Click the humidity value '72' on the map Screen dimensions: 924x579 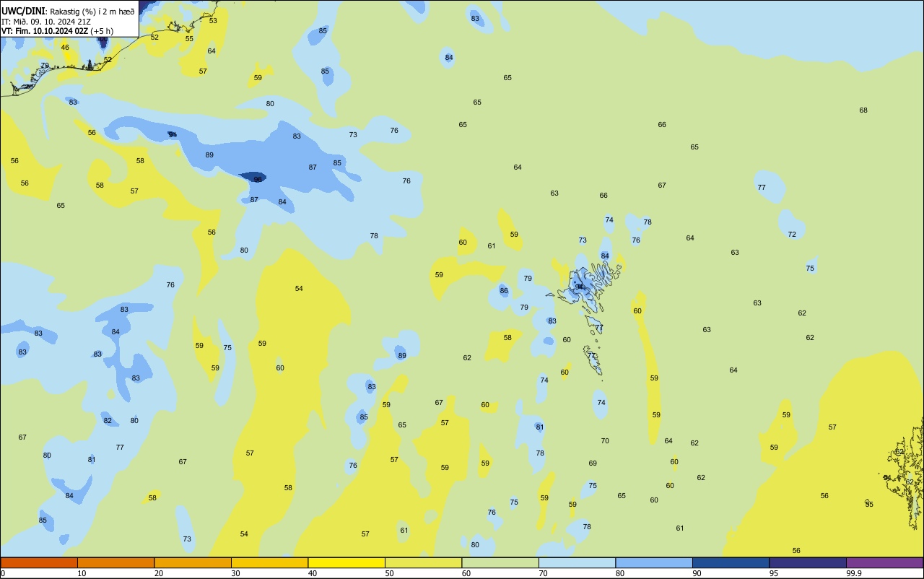coord(792,235)
